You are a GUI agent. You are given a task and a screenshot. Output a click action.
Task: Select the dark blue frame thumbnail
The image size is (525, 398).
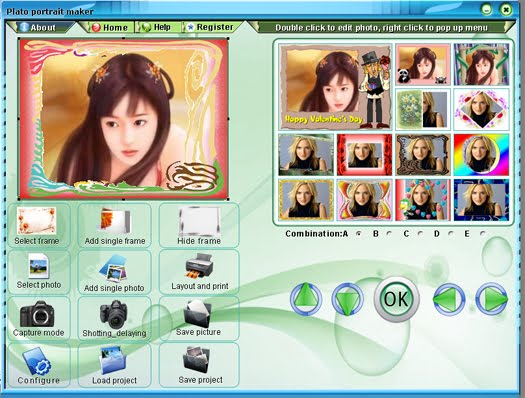click(x=481, y=200)
